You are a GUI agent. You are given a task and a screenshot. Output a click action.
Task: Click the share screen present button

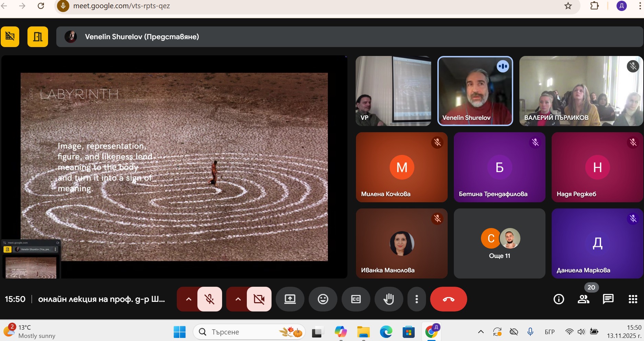pos(290,299)
